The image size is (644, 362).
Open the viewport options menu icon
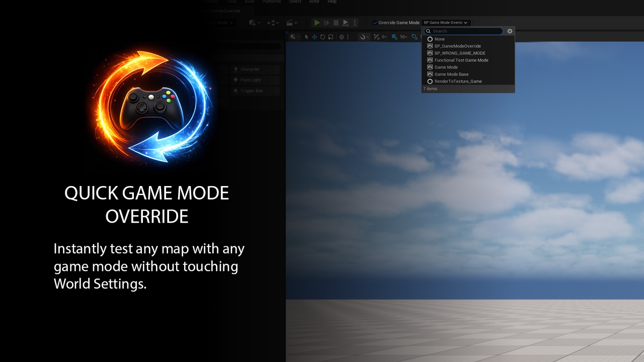coord(294,37)
